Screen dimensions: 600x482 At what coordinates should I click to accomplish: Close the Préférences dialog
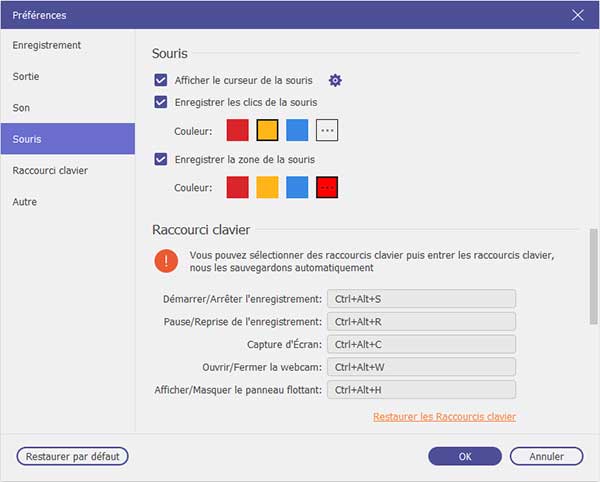[577, 14]
